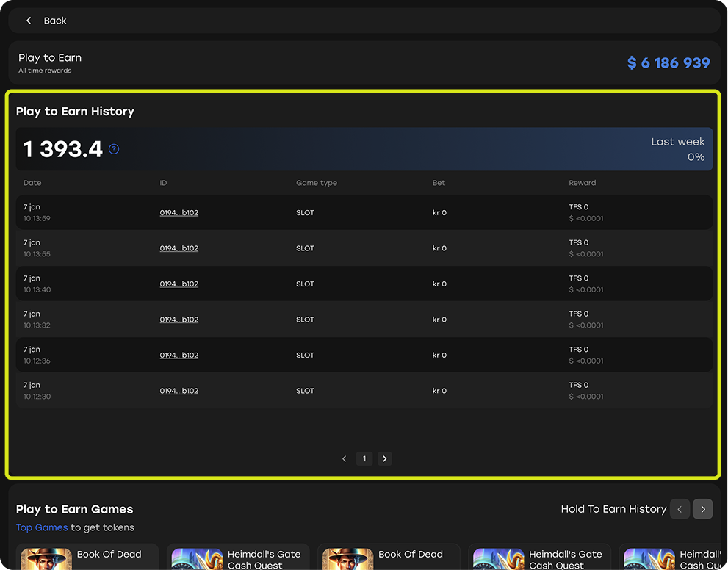
Task: Open ID link for the 10:12:36 entry
Action: (179, 356)
